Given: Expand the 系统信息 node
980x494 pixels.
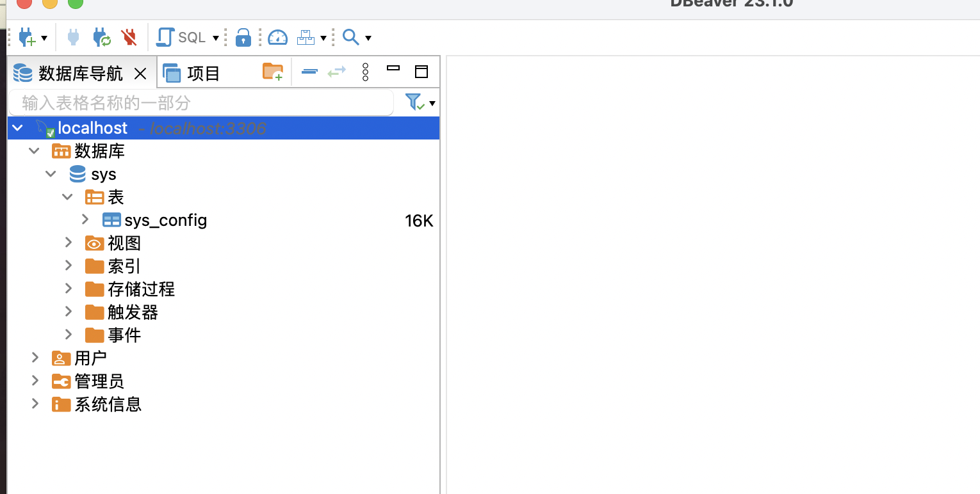Looking at the screenshot, I should (35, 404).
